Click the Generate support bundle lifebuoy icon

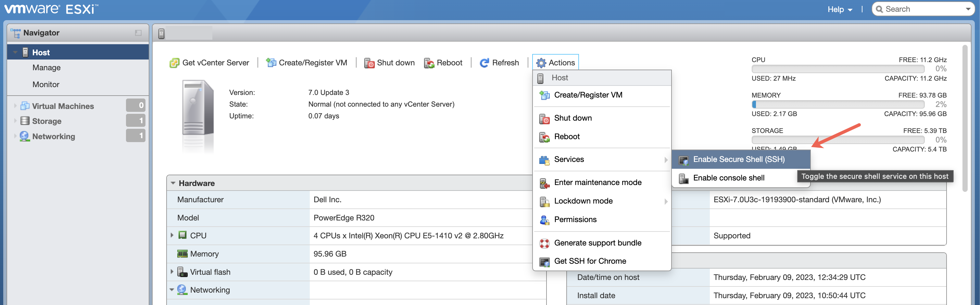pyautogui.click(x=545, y=243)
